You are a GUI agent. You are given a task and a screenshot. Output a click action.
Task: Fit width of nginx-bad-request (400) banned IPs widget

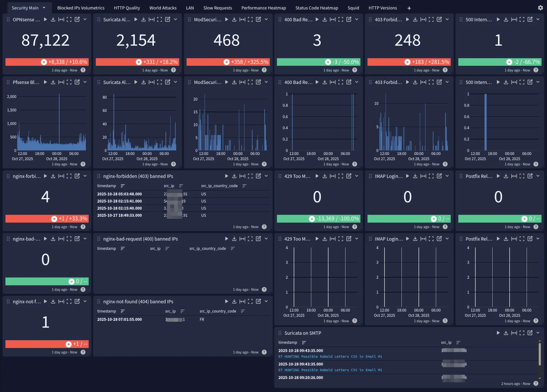[x=242, y=239]
